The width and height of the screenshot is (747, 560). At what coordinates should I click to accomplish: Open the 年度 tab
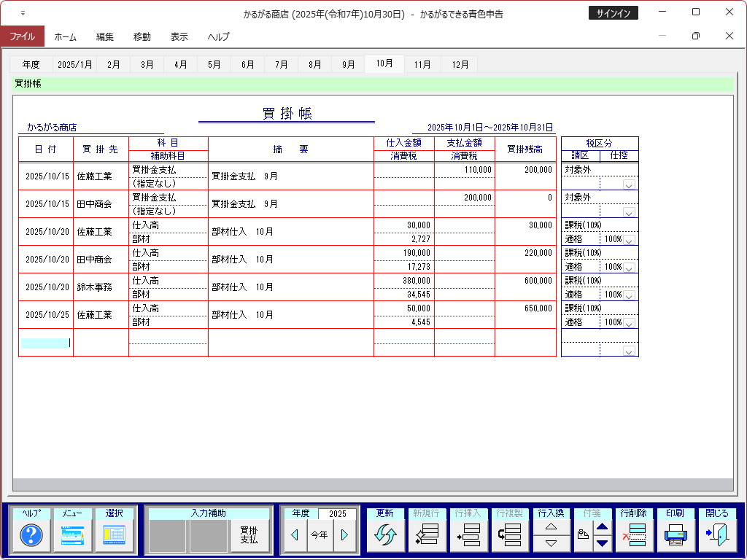coord(31,64)
